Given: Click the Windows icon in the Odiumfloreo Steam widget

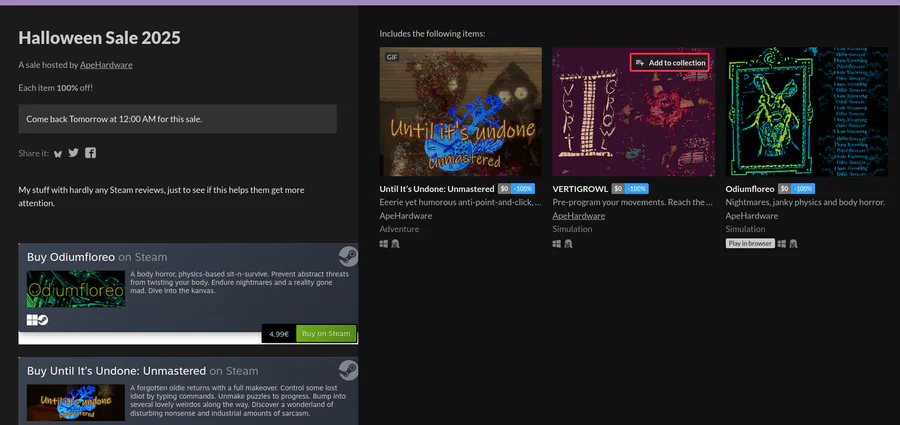Looking at the screenshot, I should pos(32,320).
